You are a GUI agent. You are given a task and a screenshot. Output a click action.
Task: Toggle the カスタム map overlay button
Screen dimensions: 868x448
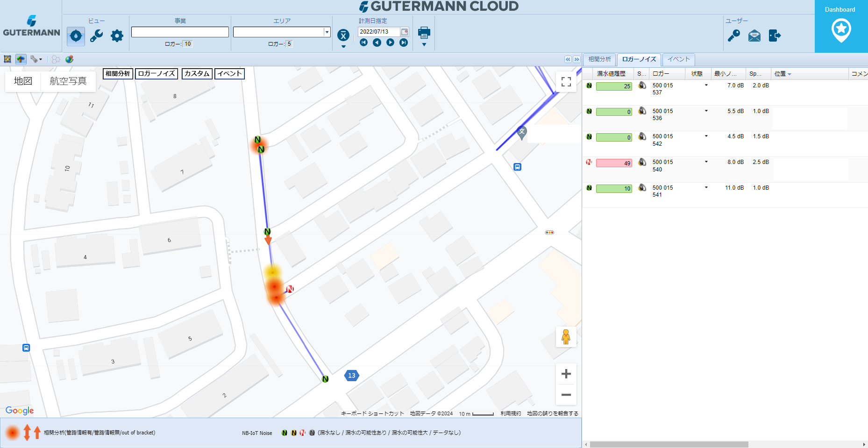[197, 74]
